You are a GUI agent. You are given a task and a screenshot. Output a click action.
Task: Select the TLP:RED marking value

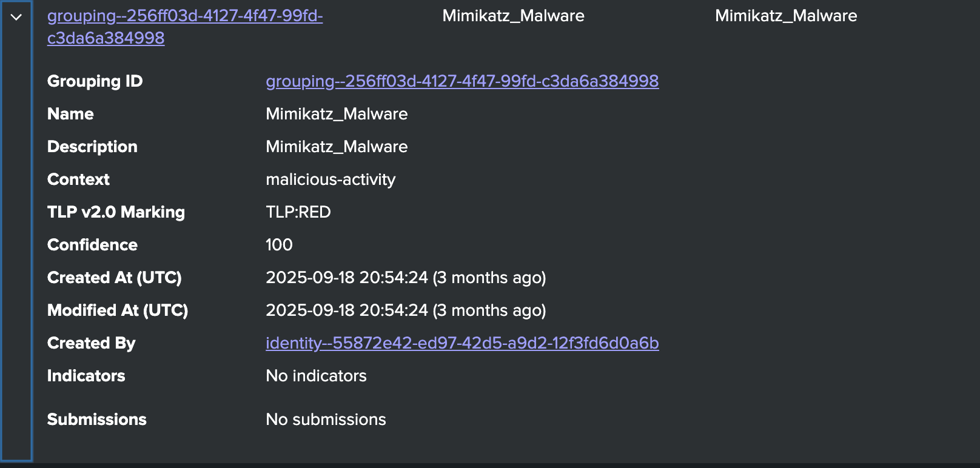click(x=298, y=212)
